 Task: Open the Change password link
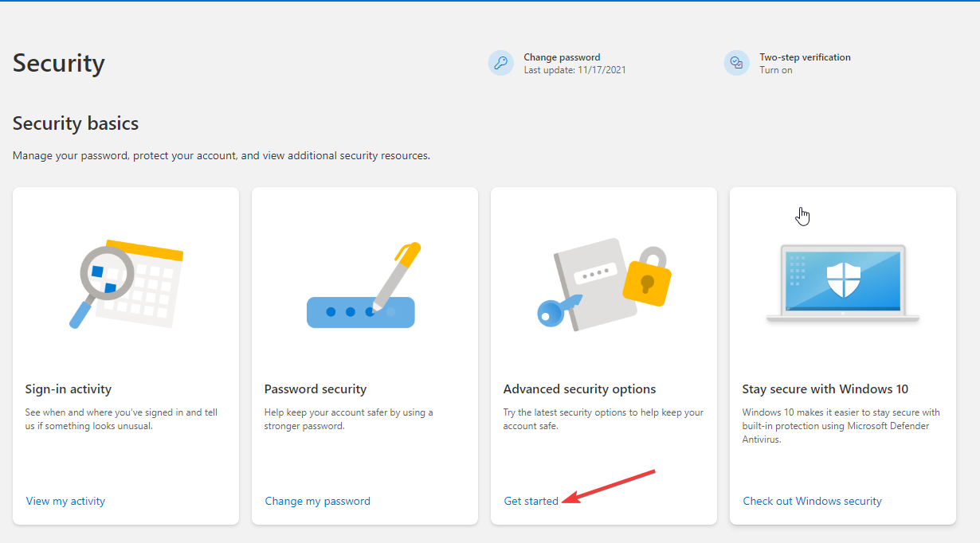(x=562, y=57)
